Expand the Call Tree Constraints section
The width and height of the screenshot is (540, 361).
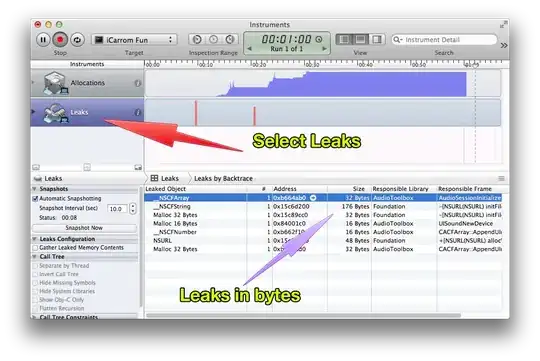click(x=34, y=317)
